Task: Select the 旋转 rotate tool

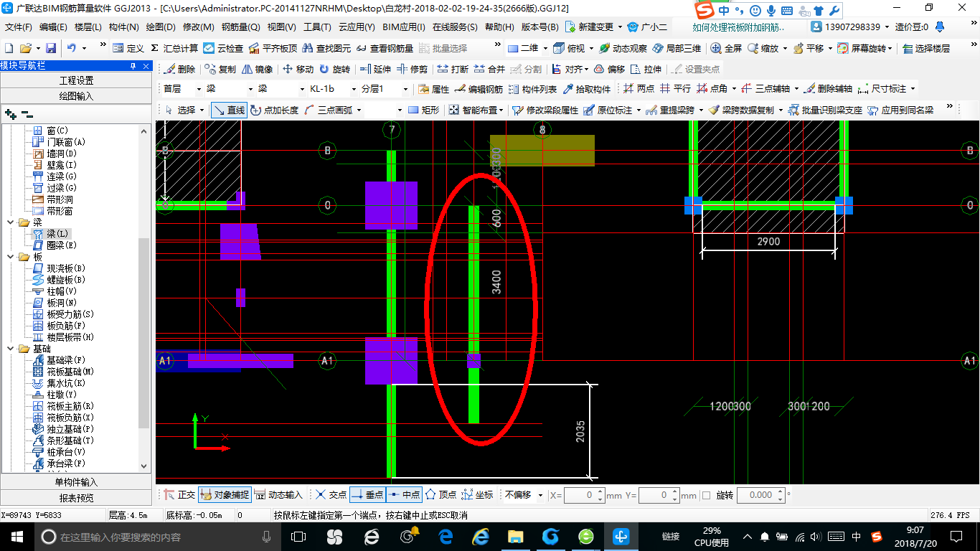Action: tap(334, 70)
